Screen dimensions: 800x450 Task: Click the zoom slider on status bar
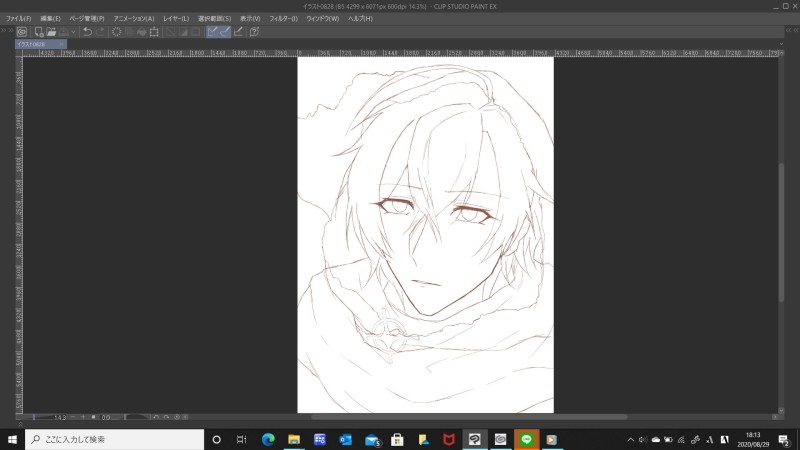tap(34, 417)
